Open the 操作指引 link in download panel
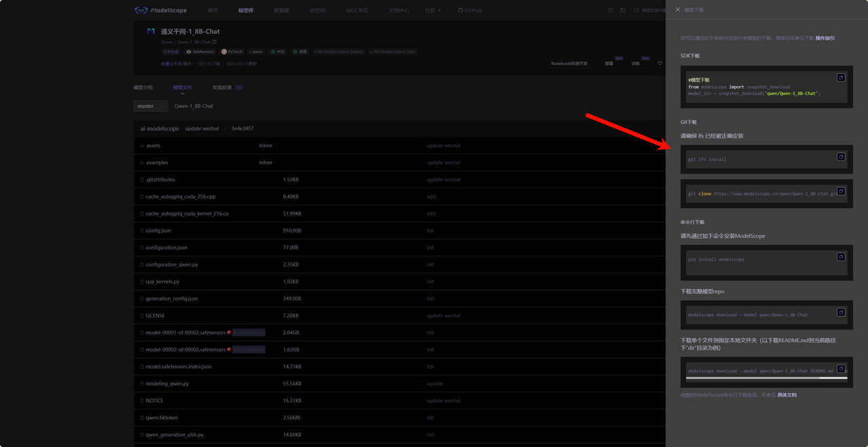Screen dimensions: 868x447 [x=825, y=38]
